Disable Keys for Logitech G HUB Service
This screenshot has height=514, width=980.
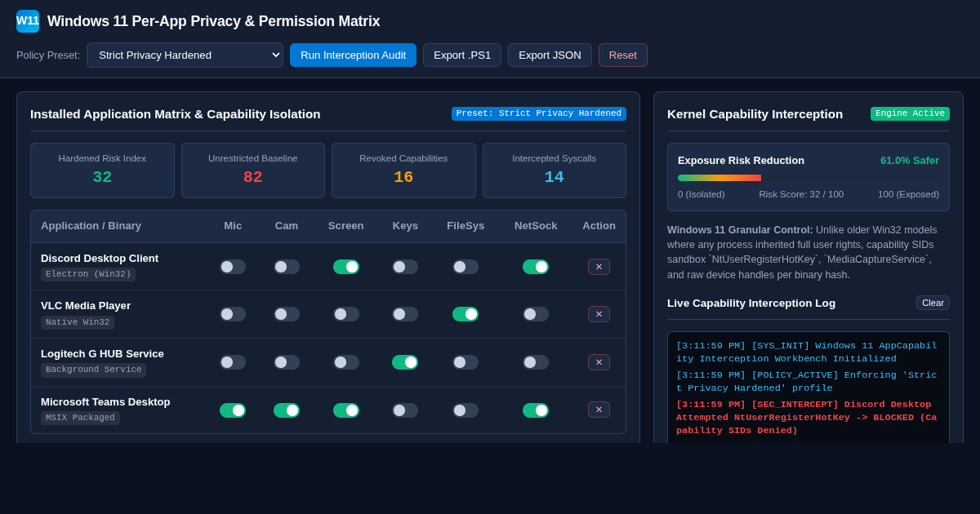click(405, 362)
